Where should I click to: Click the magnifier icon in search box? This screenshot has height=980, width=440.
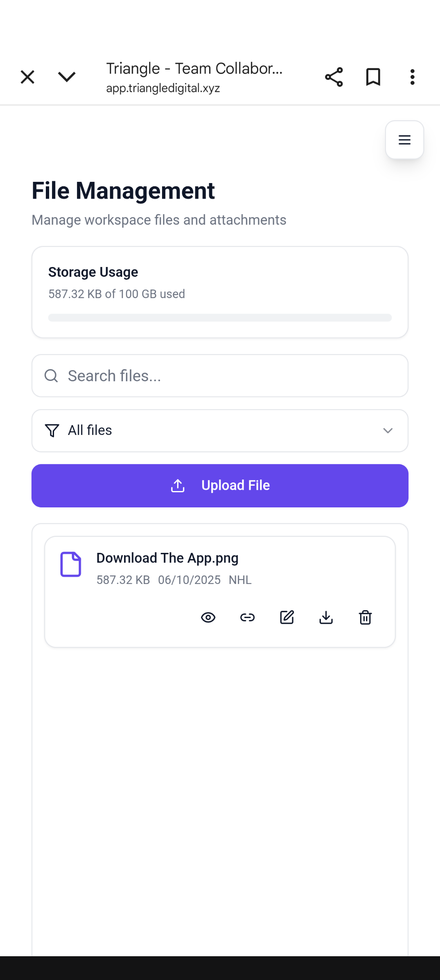(x=51, y=376)
